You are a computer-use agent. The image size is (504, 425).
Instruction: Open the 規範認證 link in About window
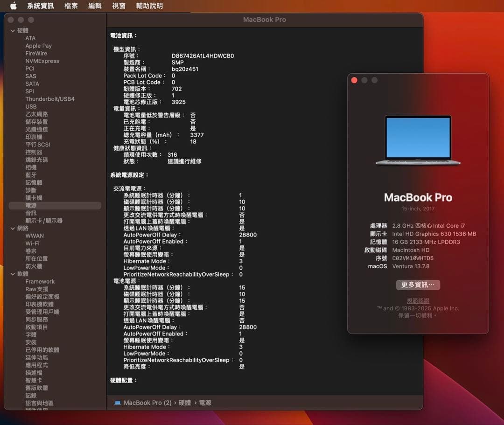(x=418, y=301)
